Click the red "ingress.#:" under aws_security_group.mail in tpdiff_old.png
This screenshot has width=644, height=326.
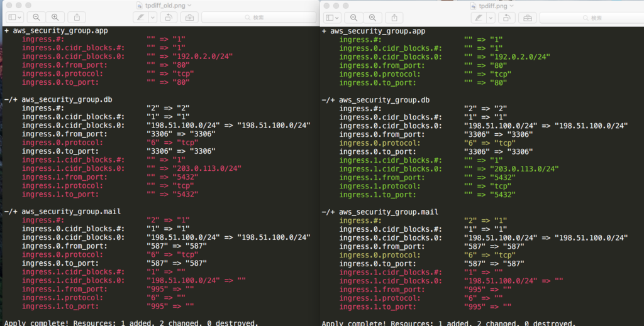[x=43, y=220]
